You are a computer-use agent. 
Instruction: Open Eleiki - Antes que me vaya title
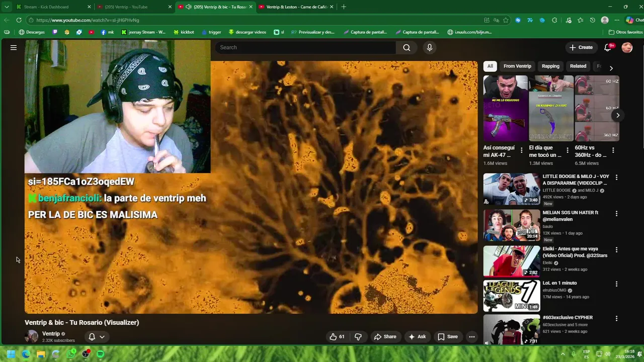coord(575,252)
